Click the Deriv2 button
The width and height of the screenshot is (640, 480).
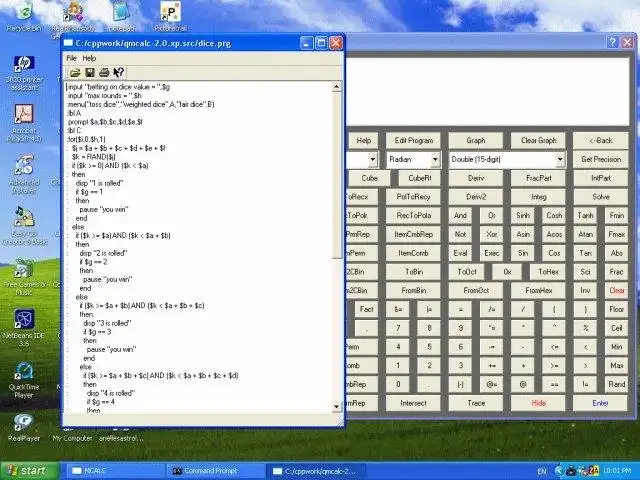476,197
